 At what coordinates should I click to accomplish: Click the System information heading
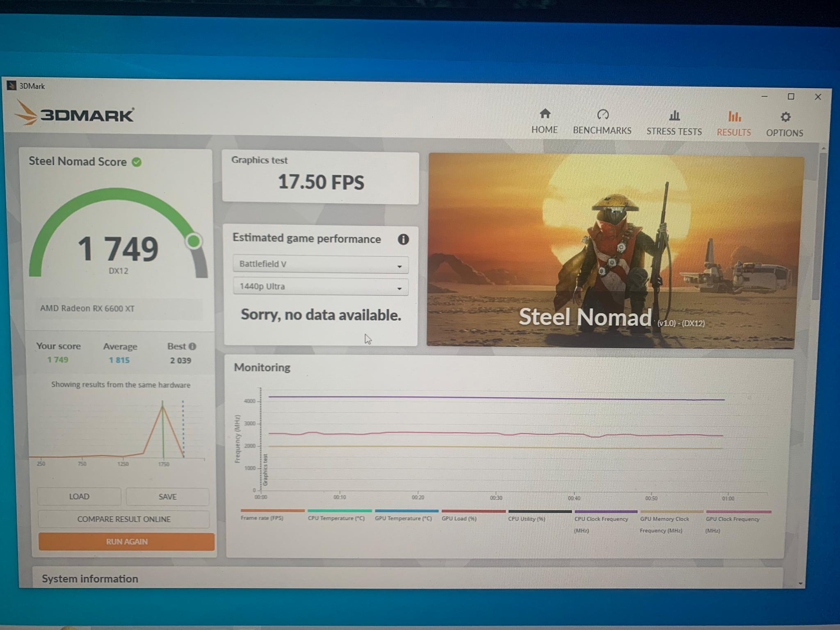pos(90,579)
